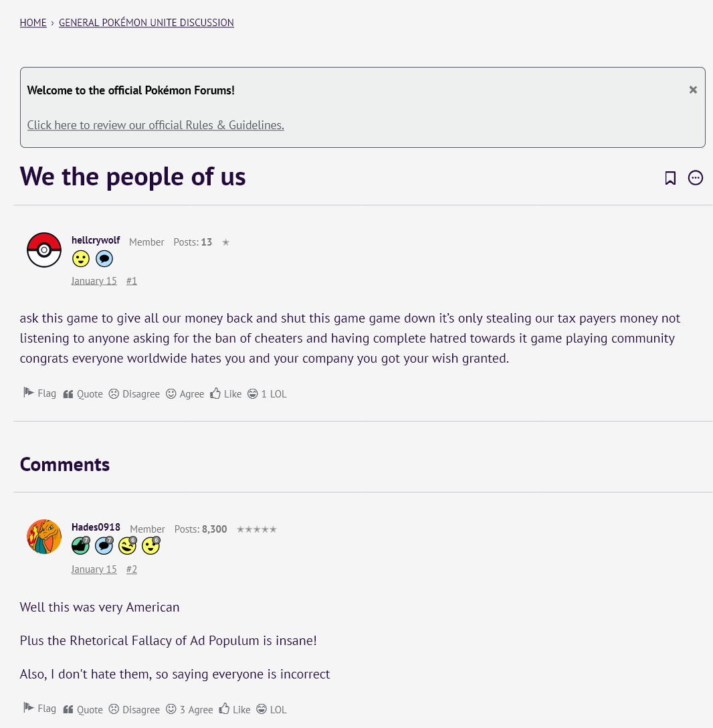Viewport: 713px width, 728px height.
Task: Click the #1 permalink on the first post
Action: tap(131, 280)
